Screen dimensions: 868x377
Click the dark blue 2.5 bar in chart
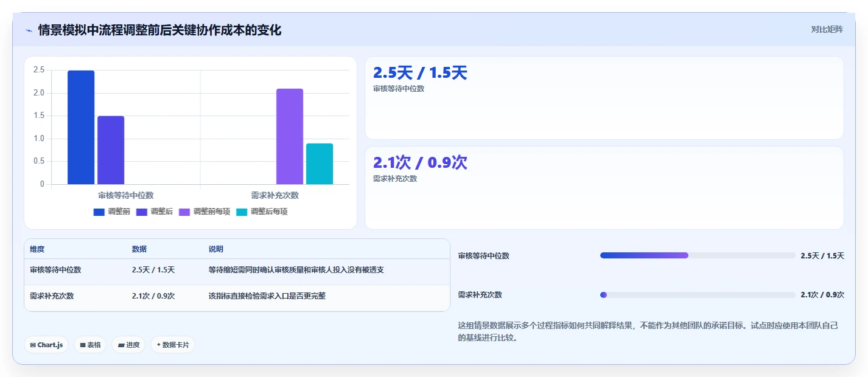click(81, 127)
